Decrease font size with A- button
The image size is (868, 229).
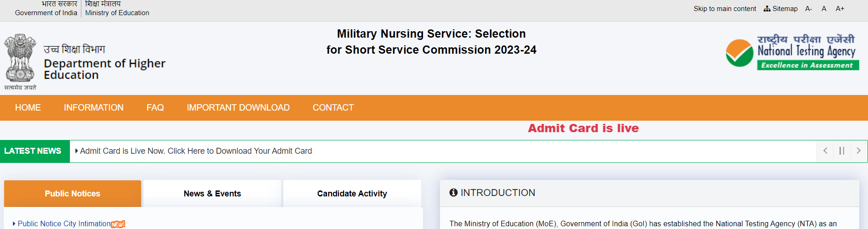point(809,9)
